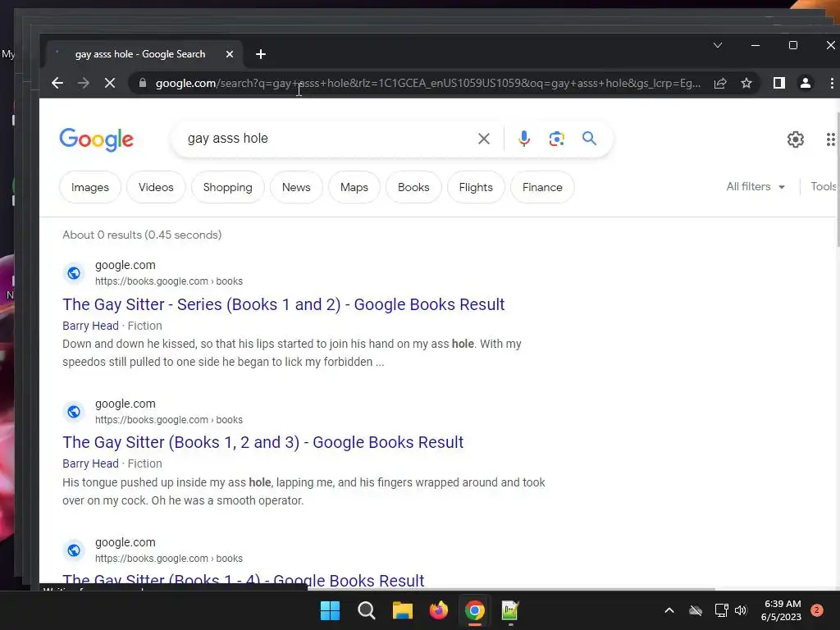840x630 pixels.
Task: Click first result's books.google.com URL
Action: point(169,281)
